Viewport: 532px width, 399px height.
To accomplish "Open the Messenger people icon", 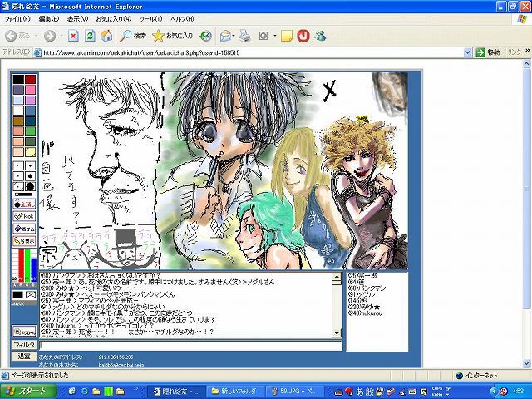I will 320,36.
